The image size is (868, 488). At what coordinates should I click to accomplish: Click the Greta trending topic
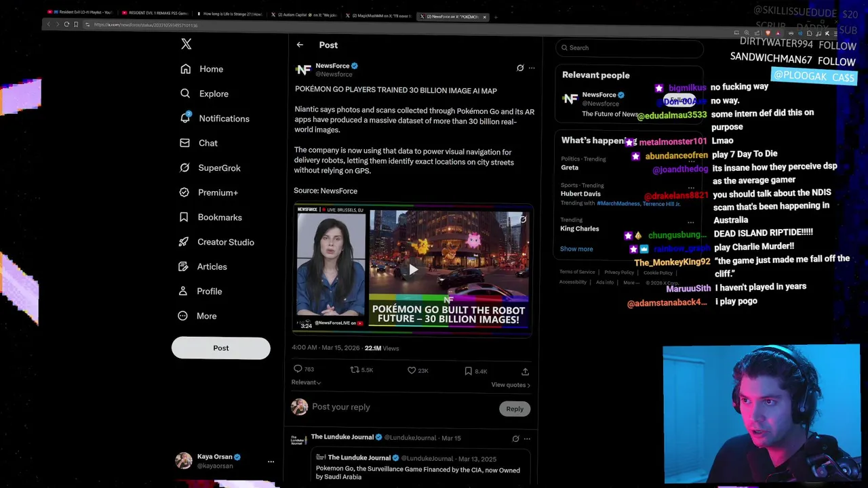coord(570,167)
